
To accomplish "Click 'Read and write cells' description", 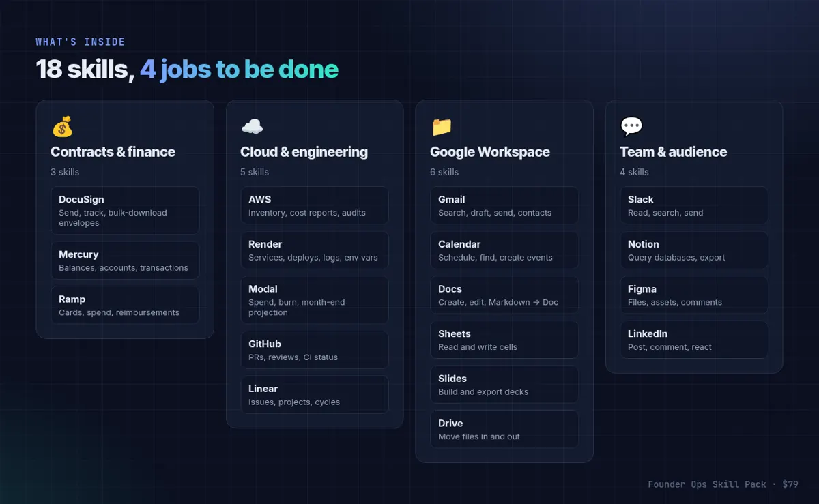I will [478, 347].
